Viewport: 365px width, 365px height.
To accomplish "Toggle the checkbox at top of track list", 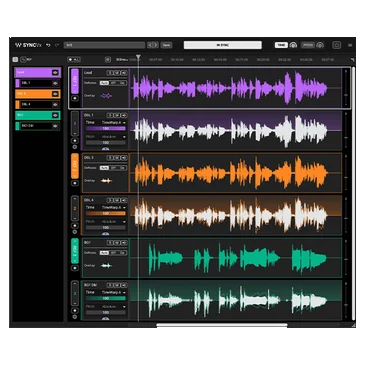I will tap(15, 59).
